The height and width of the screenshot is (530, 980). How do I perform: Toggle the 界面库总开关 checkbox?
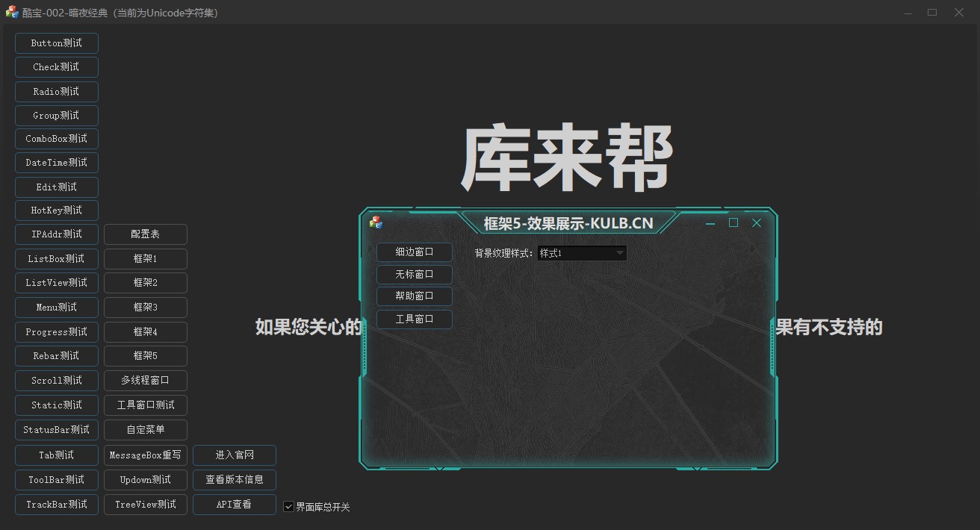(289, 507)
